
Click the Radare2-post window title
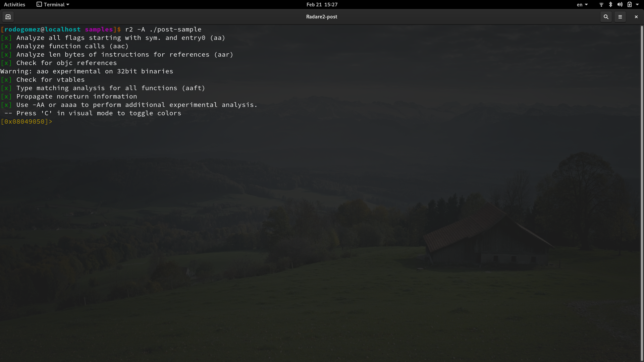(x=321, y=17)
